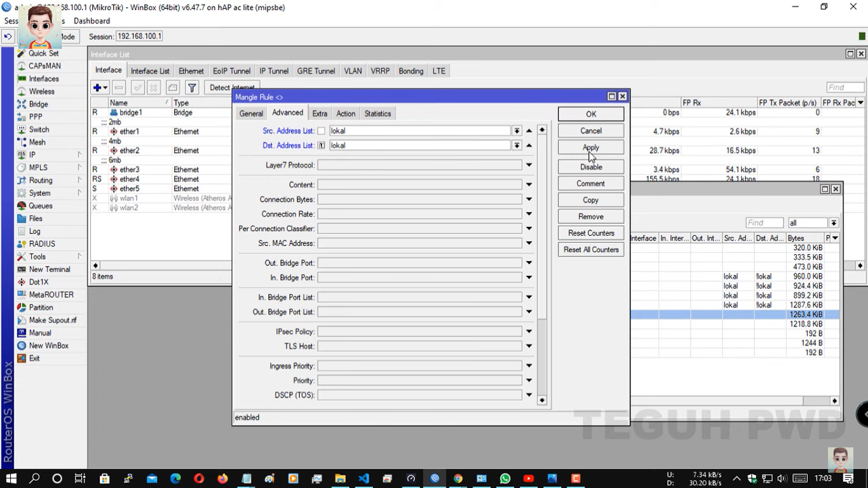Click the comment icon in Interface List toolbar
The height and width of the screenshot is (488, 868).
tap(172, 88)
